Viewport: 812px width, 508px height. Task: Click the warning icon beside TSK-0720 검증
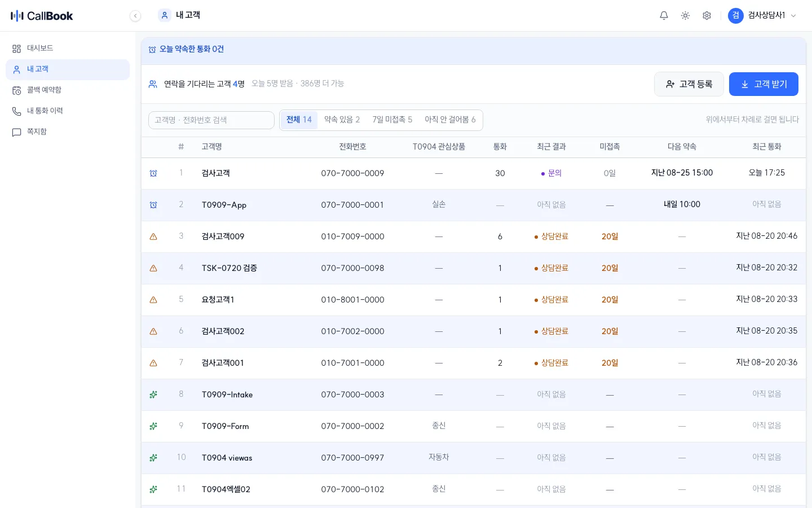[153, 268]
